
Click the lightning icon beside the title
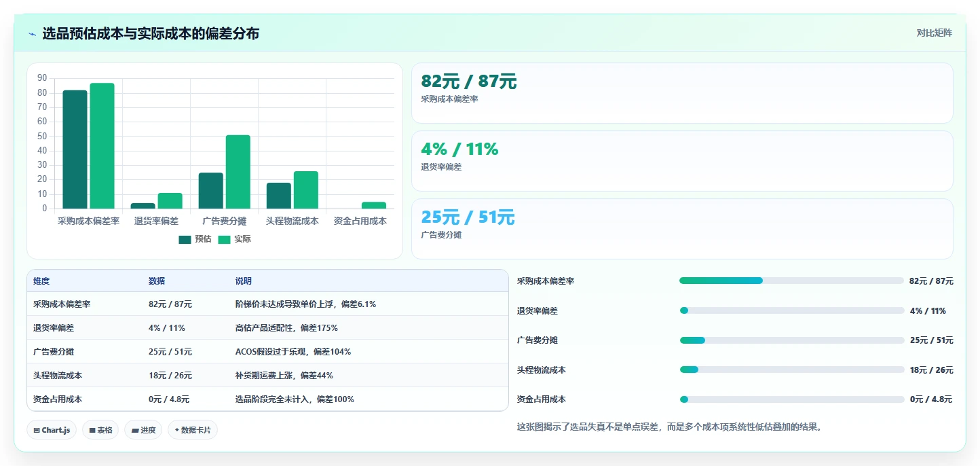[33, 34]
